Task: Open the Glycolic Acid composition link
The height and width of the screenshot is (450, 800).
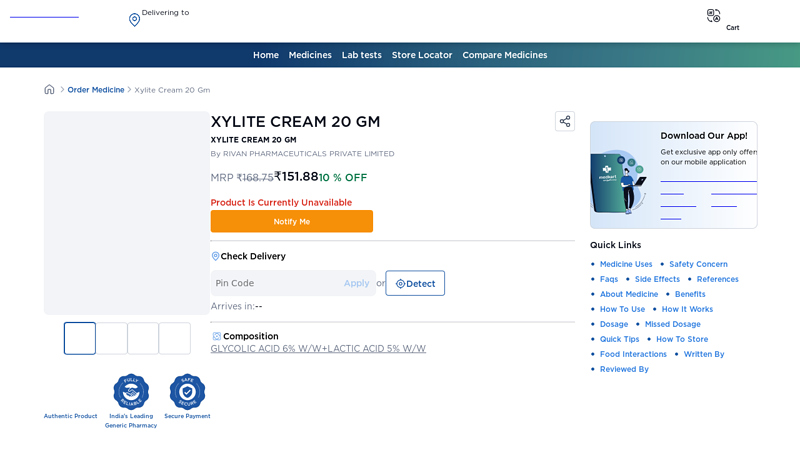Action: pos(318,348)
